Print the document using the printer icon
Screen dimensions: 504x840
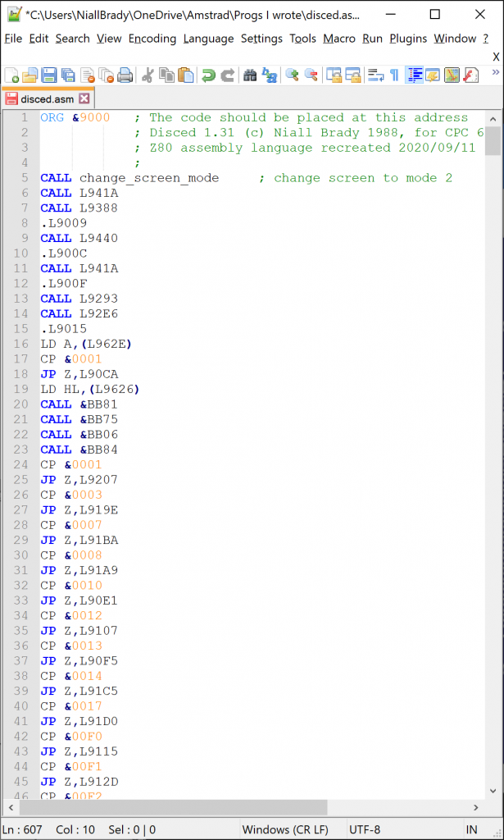click(125, 75)
